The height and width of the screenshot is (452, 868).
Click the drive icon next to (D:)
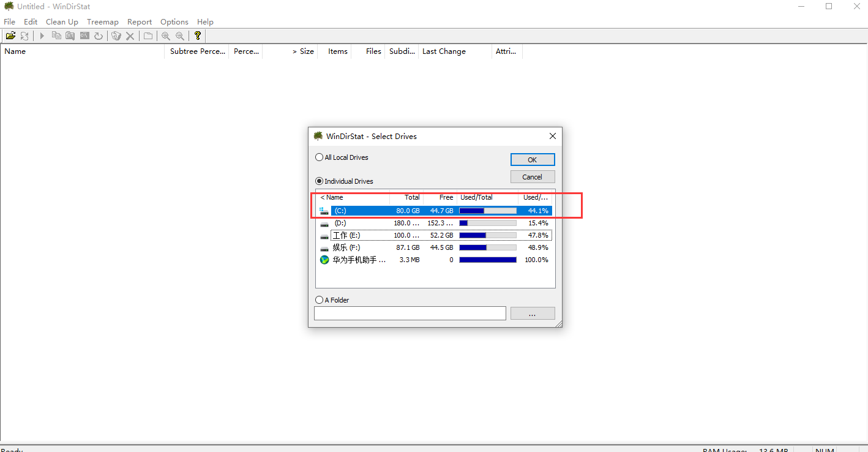point(324,224)
